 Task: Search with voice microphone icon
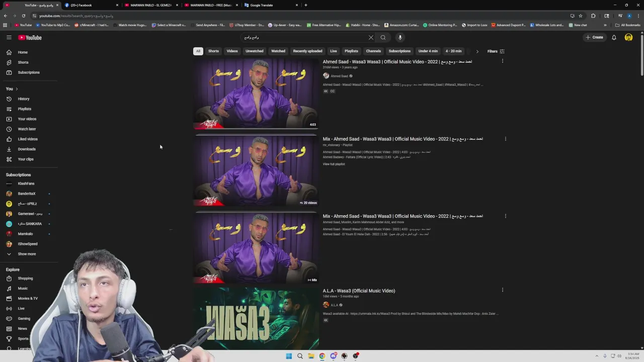tap(400, 37)
